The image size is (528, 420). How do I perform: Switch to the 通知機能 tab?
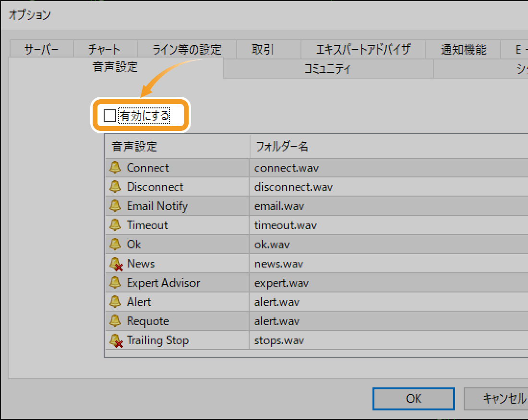click(x=463, y=49)
